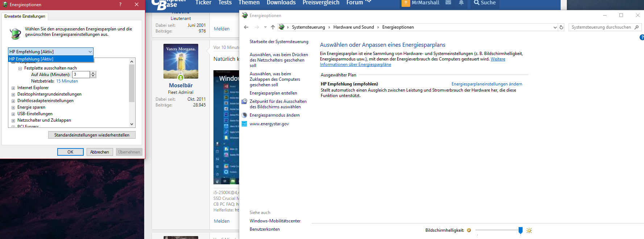Click the bright sun brightness icon
Screen dimensions: 644x239
[529, 230]
